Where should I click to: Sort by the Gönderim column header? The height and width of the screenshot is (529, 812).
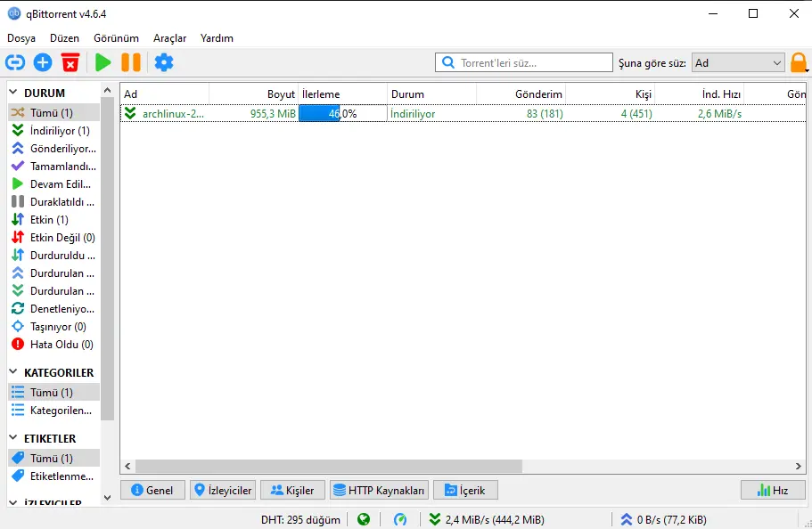tap(521, 94)
